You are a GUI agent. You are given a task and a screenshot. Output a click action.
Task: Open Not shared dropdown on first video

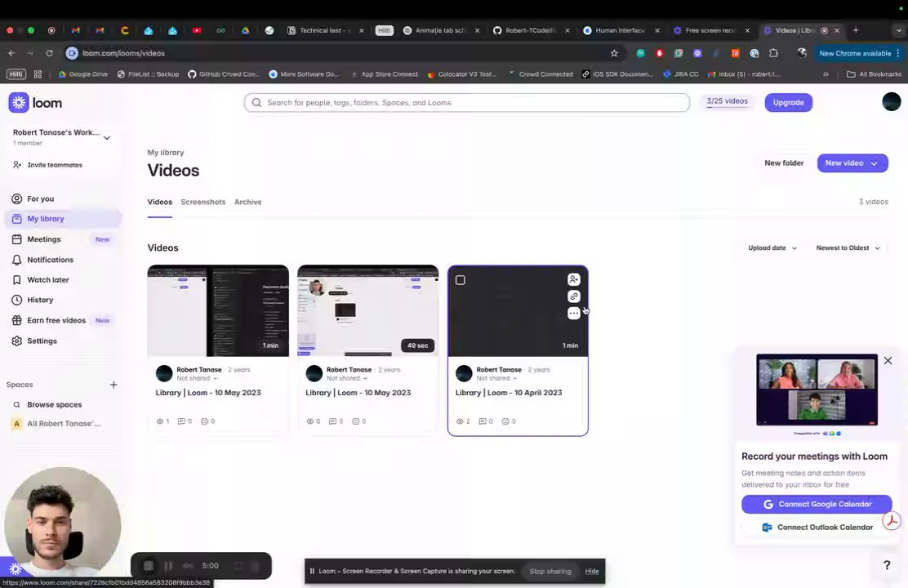click(197, 378)
